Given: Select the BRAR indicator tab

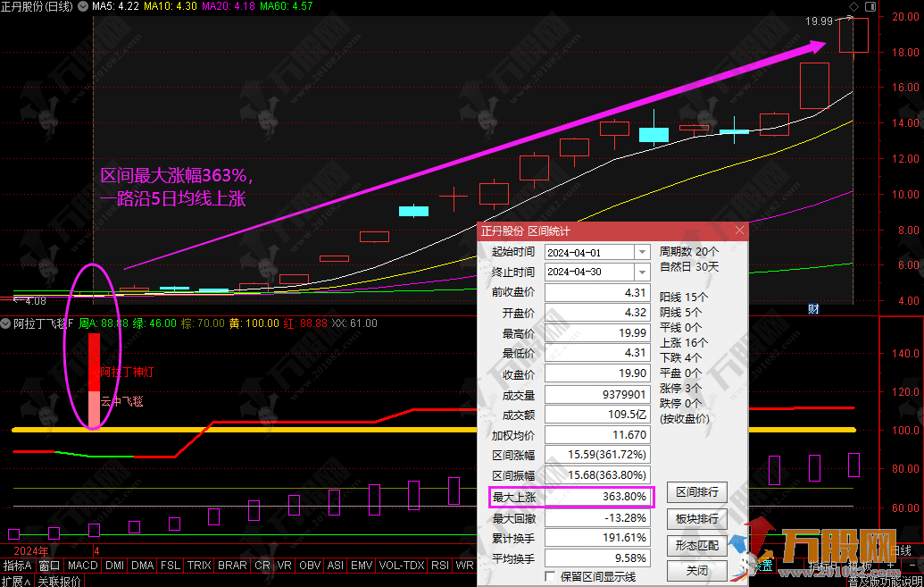Looking at the screenshot, I should (x=232, y=566).
